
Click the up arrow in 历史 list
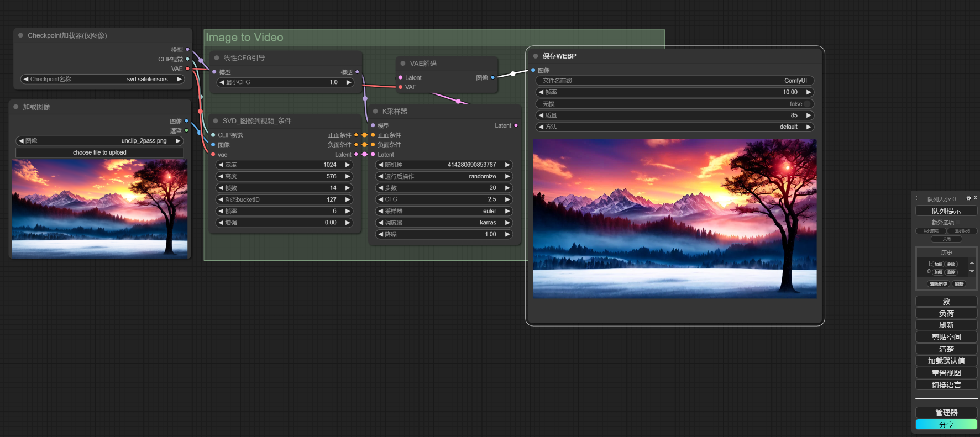coord(972,263)
